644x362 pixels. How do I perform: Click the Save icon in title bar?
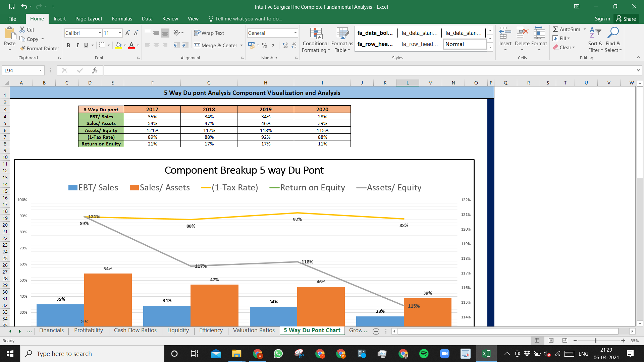coord(12,6)
